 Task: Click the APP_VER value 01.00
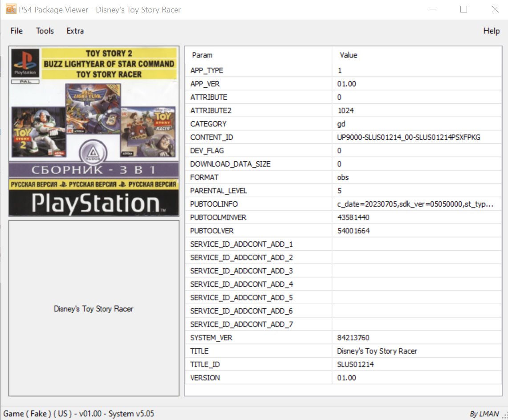point(346,84)
